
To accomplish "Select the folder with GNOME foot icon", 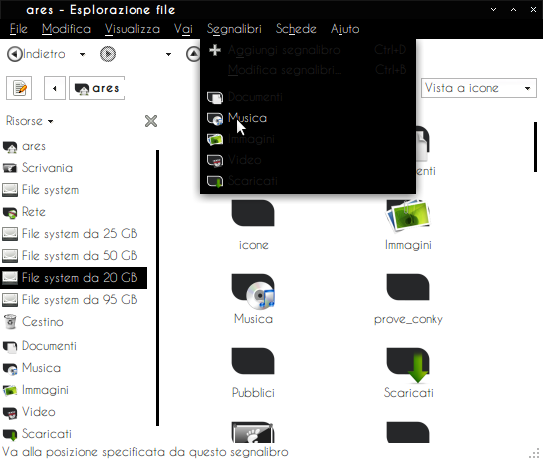I will [x=253, y=432].
